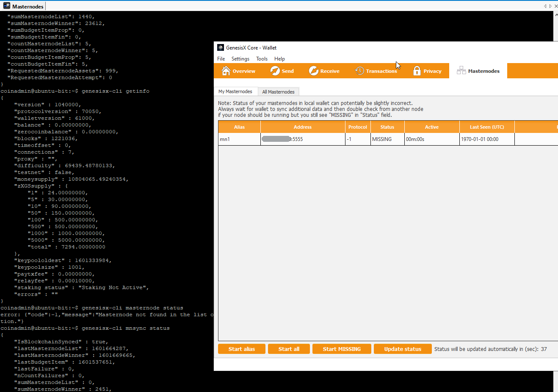Click the "RequestedMasternodeAssets": 999 line
The height and width of the screenshot is (392, 558).
coord(63,71)
